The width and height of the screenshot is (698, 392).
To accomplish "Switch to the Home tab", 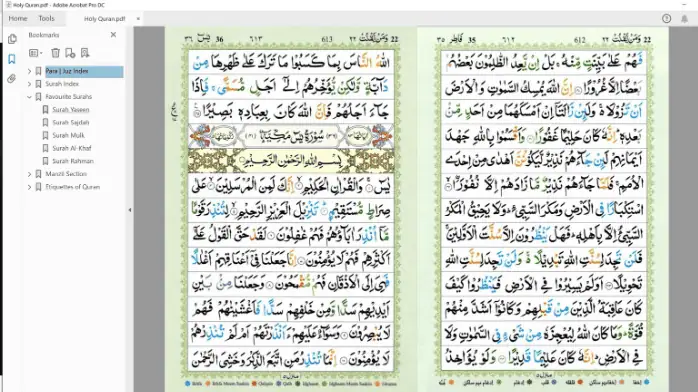I will coord(18,18).
